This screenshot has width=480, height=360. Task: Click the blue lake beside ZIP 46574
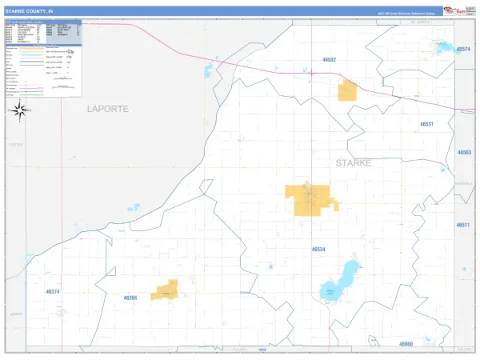tap(445, 48)
